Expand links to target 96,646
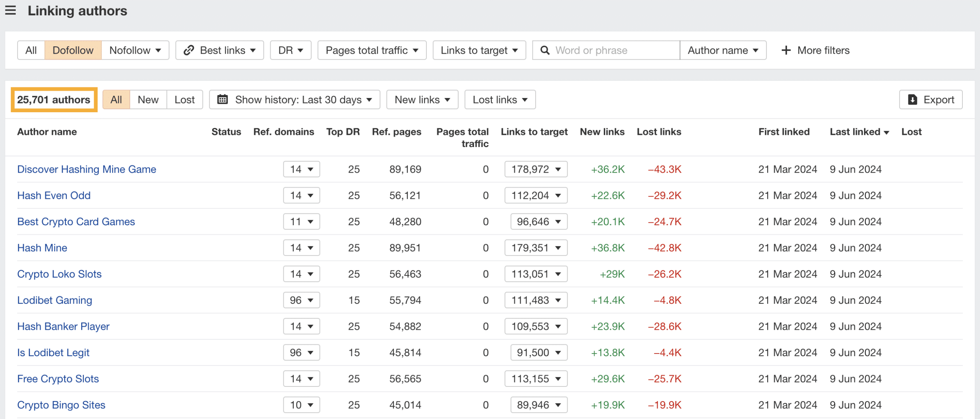 (x=539, y=222)
